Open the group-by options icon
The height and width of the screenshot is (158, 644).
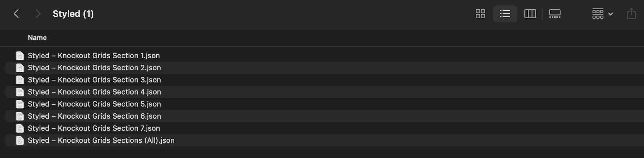point(597,14)
